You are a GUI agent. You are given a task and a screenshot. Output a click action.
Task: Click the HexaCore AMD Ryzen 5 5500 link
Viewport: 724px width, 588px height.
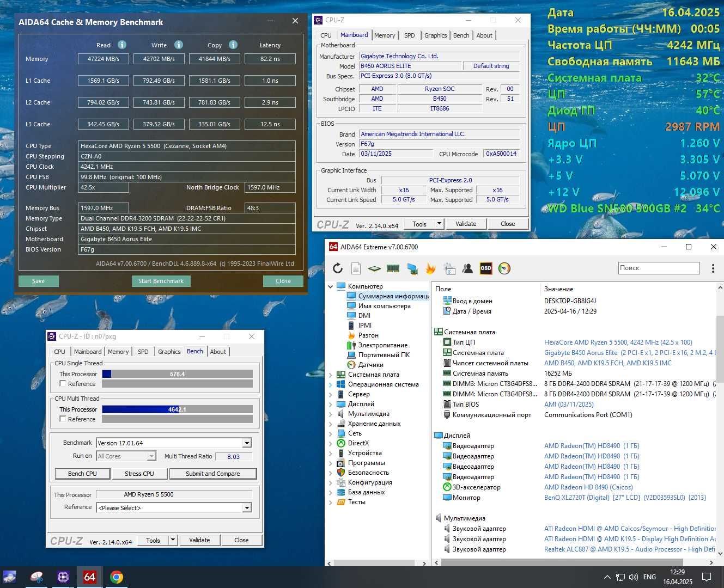(x=618, y=342)
